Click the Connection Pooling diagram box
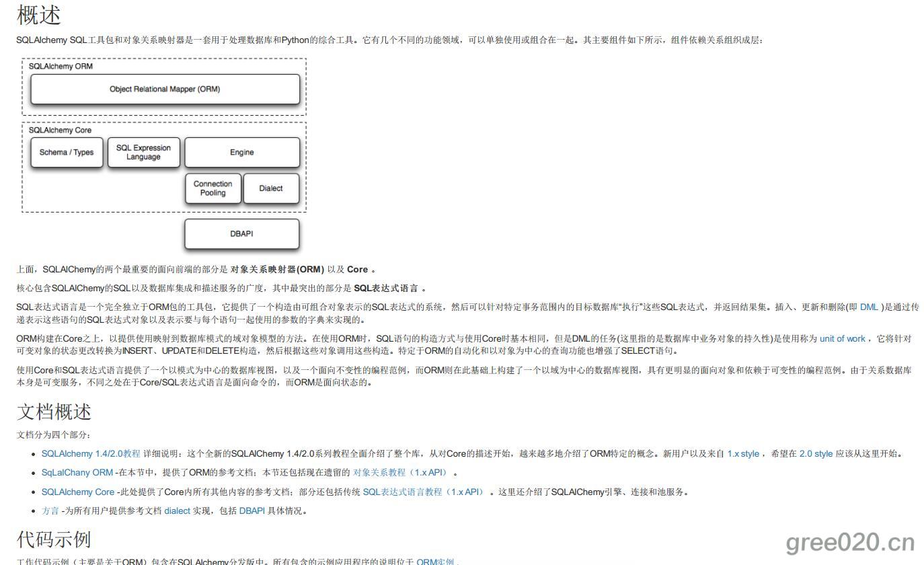This screenshot has width=924, height=565. pyautogui.click(x=213, y=188)
